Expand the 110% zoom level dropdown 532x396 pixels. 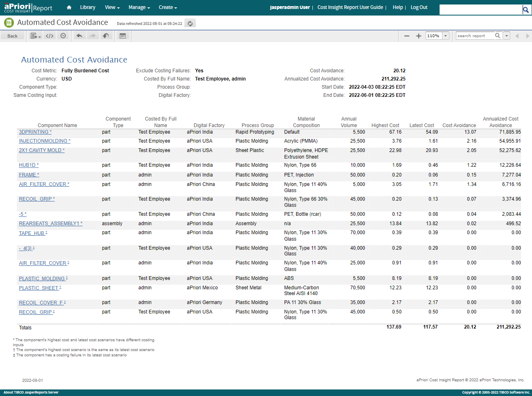[446, 36]
